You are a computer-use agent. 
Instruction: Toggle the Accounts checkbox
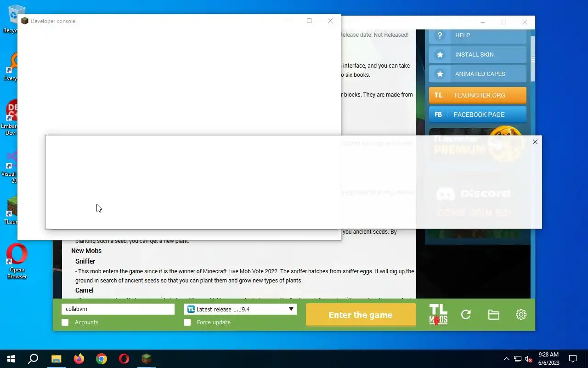point(65,322)
